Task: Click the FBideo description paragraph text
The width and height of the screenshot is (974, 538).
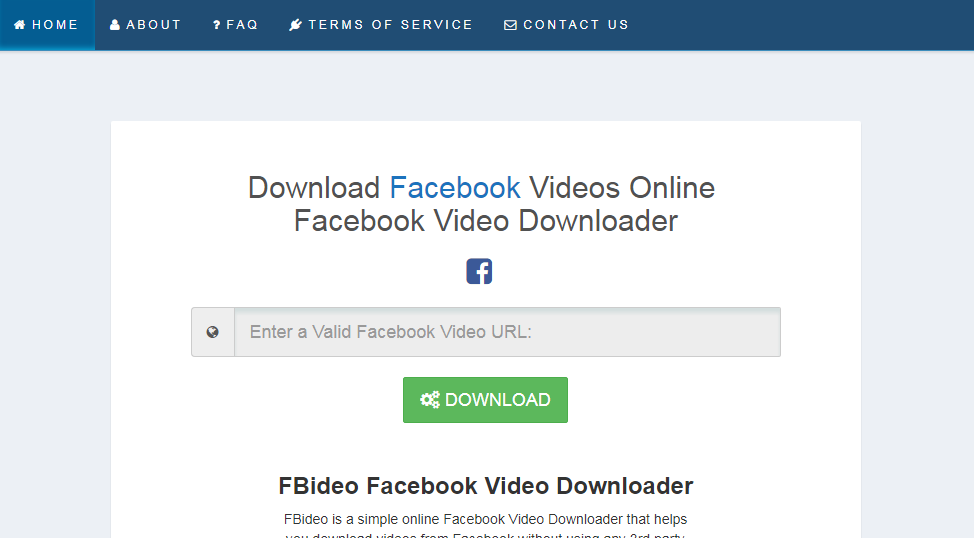Action: [x=486, y=525]
